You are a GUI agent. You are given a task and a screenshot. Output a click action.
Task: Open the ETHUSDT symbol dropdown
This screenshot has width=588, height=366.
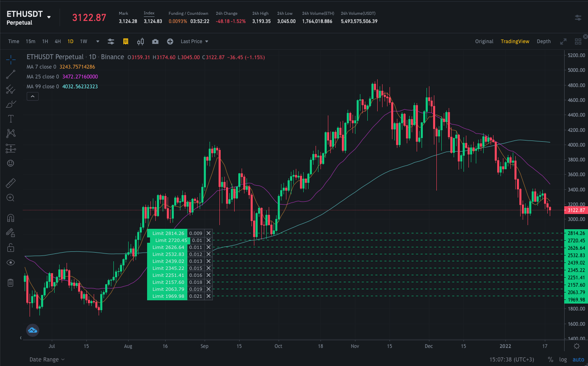coord(49,17)
